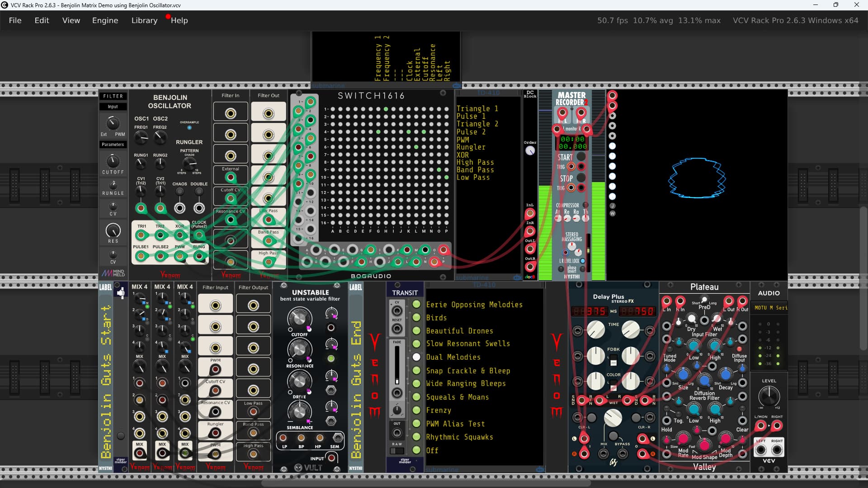Flip the COLOR switch on Delay Plus
Image resolution: width=868 pixels, height=488 pixels.
pyautogui.click(x=613, y=385)
